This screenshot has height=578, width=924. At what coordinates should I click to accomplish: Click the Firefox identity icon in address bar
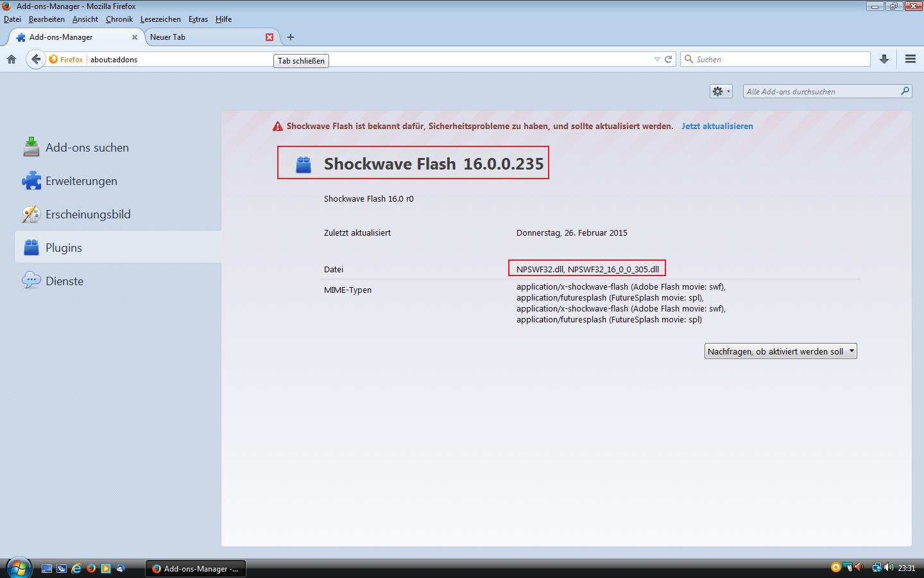click(x=66, y=60)
